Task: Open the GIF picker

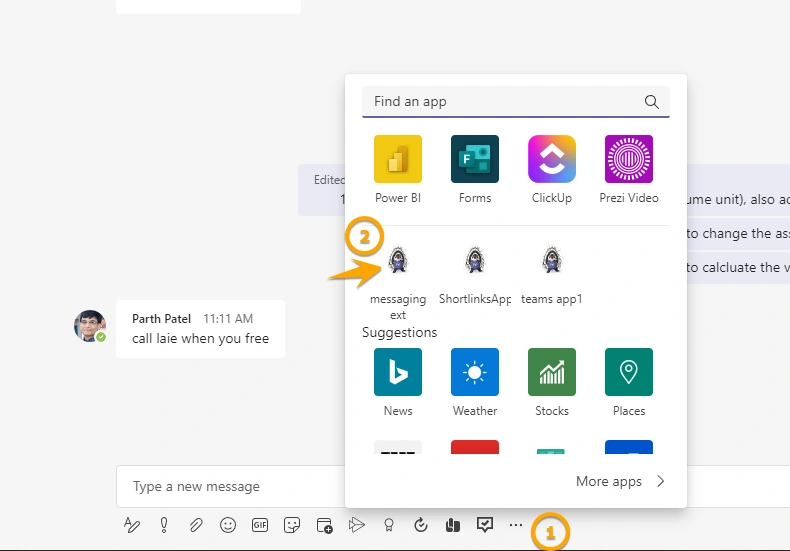Action: 260,525
